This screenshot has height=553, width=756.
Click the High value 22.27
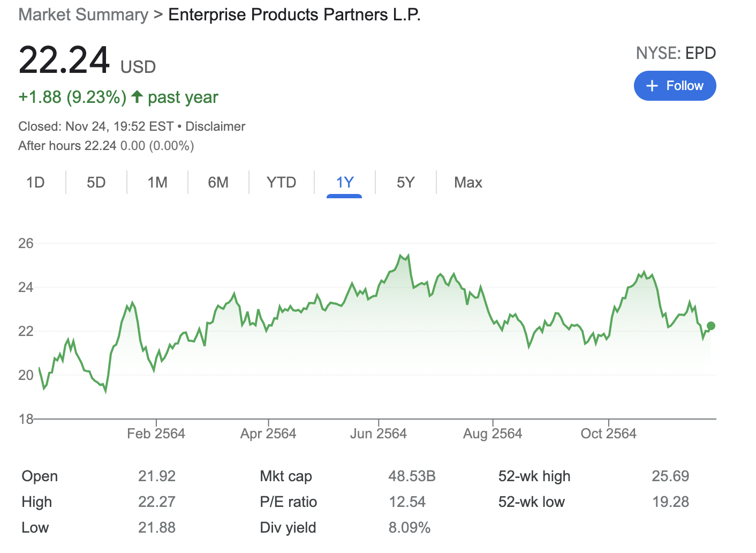pyautogui.click(x=157, y=502)
